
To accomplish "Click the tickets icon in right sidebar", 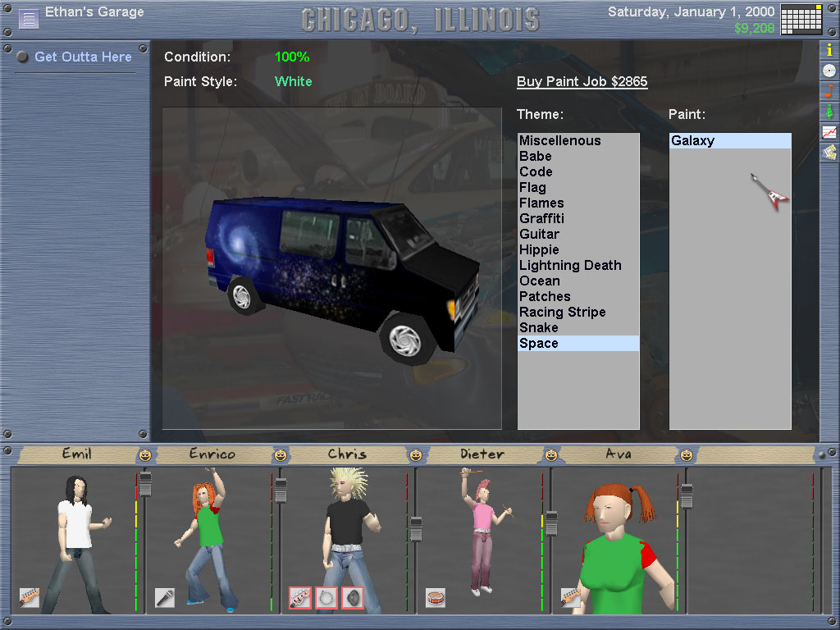I will 829,152.
